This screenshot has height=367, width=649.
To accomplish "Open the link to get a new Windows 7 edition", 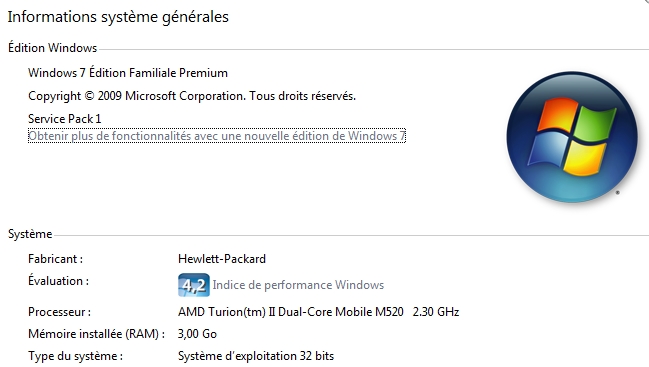I will tap(217, 136).
